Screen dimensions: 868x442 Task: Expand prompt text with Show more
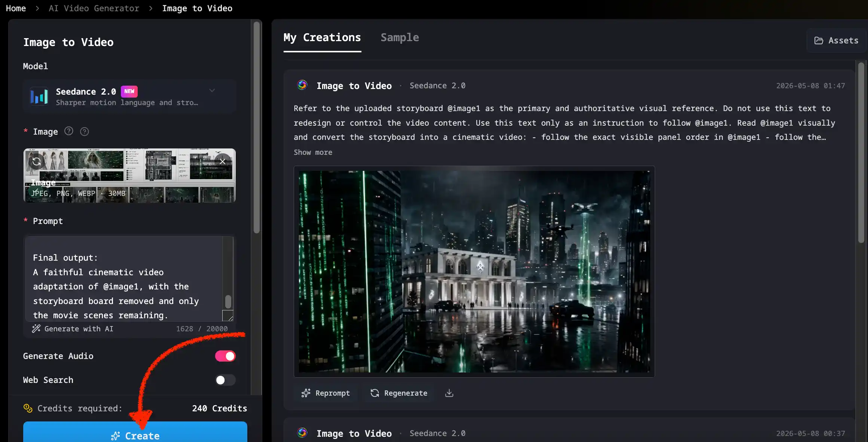(313, 152)
